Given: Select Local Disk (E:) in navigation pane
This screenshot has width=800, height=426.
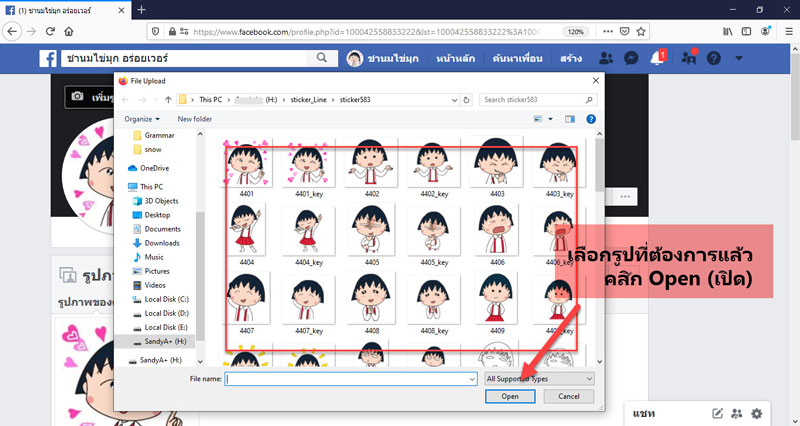Looking at the screenshot, I should point(161,328).
